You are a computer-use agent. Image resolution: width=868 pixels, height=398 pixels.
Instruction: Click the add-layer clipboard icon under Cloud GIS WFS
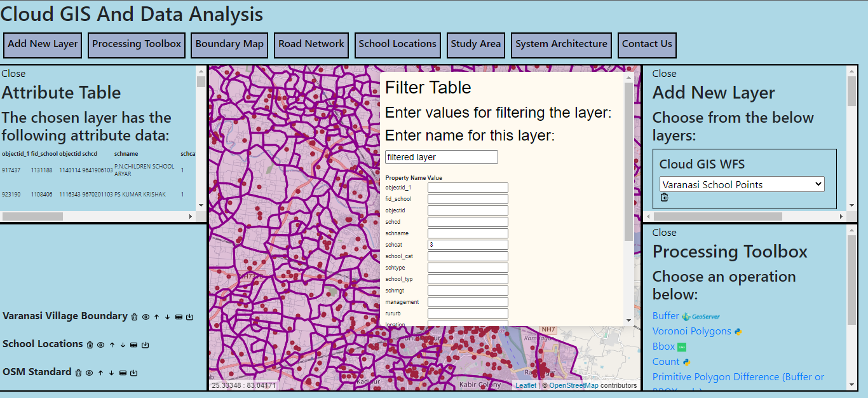pyautogui.click(x=665, y=197)
